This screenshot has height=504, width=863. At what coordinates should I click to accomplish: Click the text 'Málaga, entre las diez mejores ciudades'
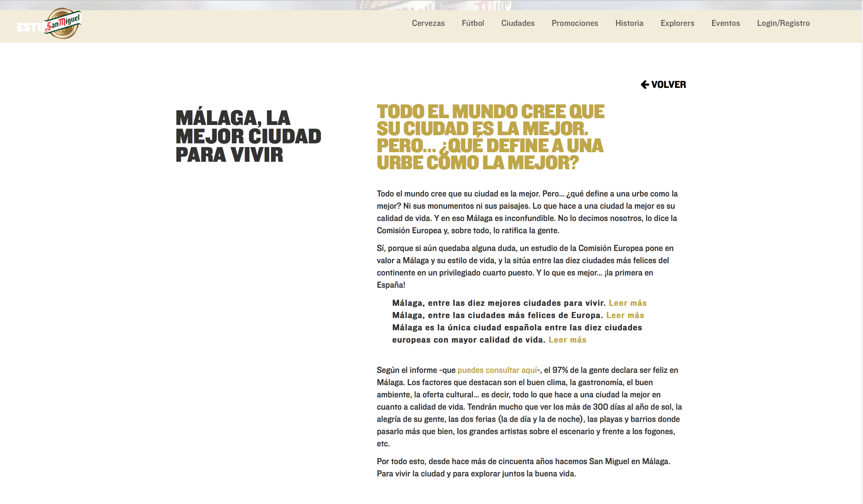pyautogui.click(x=499, y=303)
